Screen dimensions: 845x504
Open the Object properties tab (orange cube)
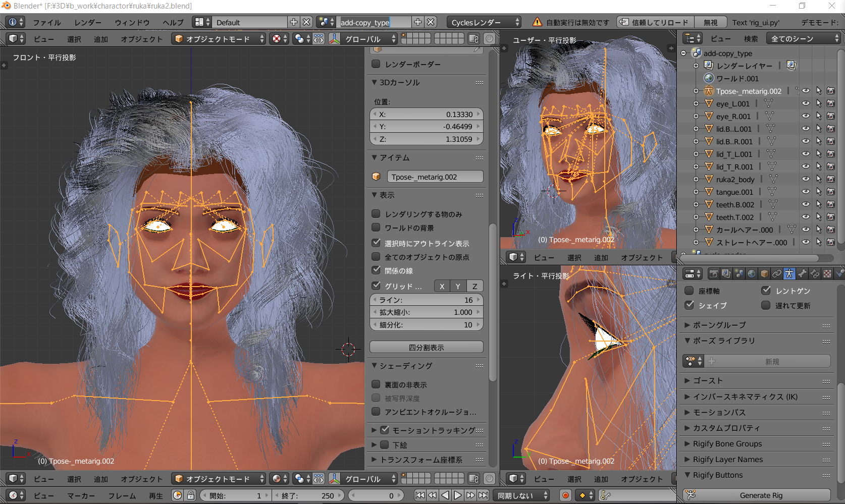(764, 274)
